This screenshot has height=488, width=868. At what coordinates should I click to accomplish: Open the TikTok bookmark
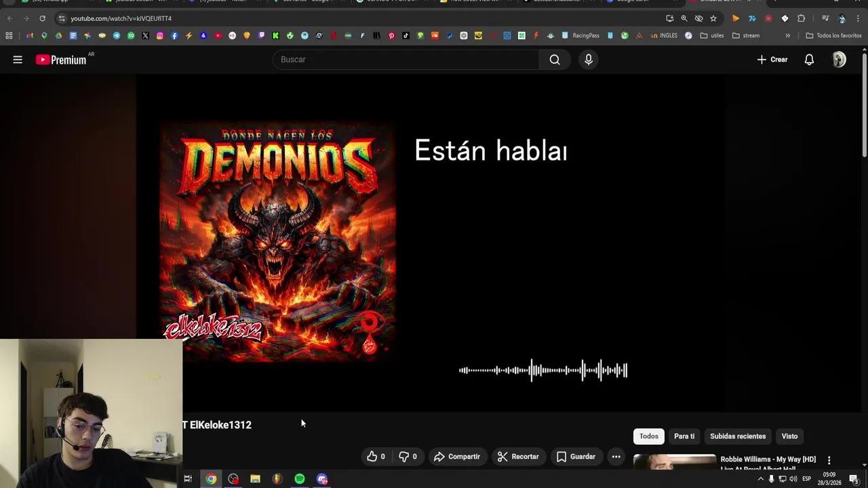406,35
